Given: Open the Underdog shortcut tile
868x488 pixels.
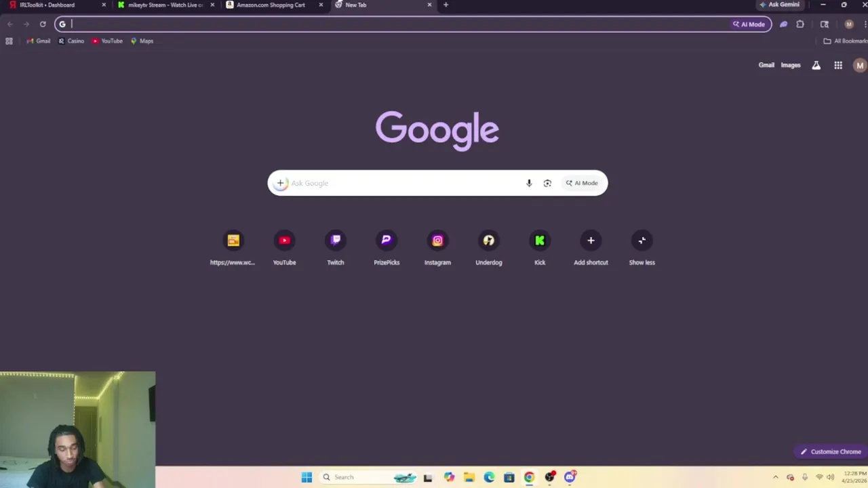Looking at the screenshot, I should (x=489, y=249).
